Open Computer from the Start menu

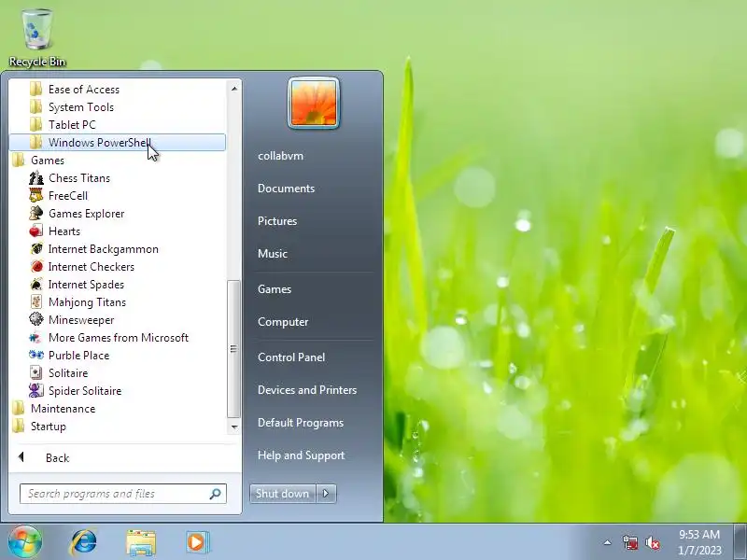click(283, 322)
